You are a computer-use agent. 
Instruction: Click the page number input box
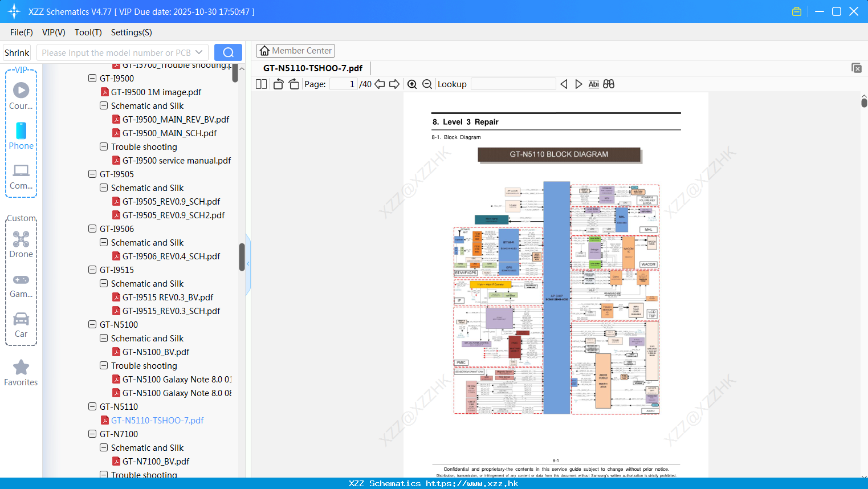click(344, 84)
